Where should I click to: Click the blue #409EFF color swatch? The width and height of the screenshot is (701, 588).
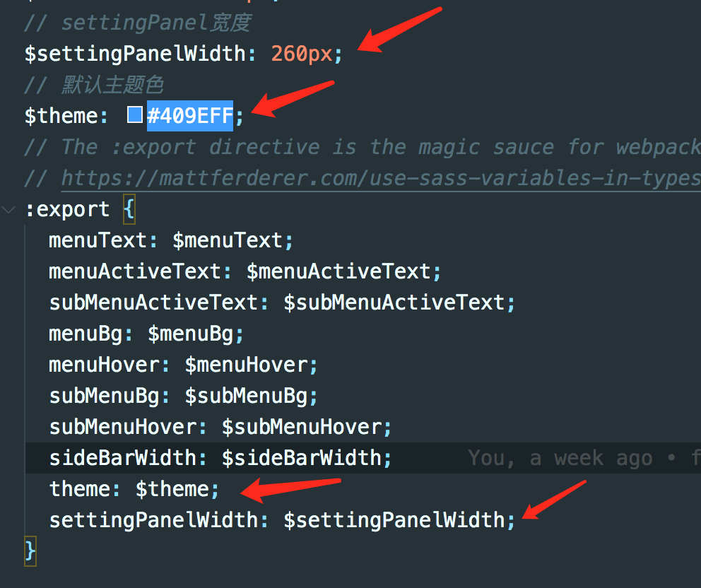click(x=135, y=115)
